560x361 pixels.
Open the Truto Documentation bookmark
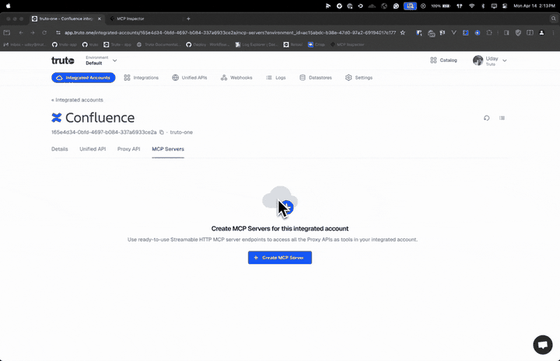(158, 45)
